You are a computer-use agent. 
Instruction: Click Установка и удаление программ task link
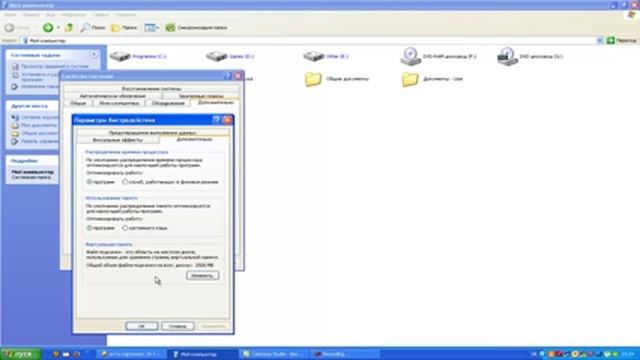[40, 77]
